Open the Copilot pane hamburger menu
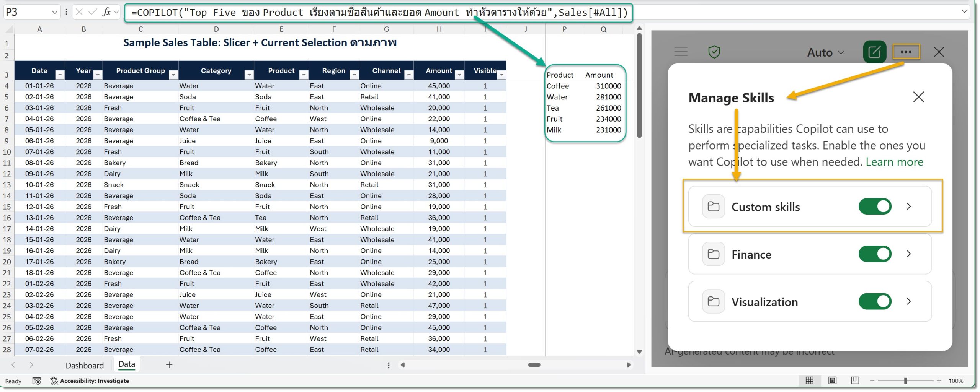Screen dimensions: 980x392 681,52
